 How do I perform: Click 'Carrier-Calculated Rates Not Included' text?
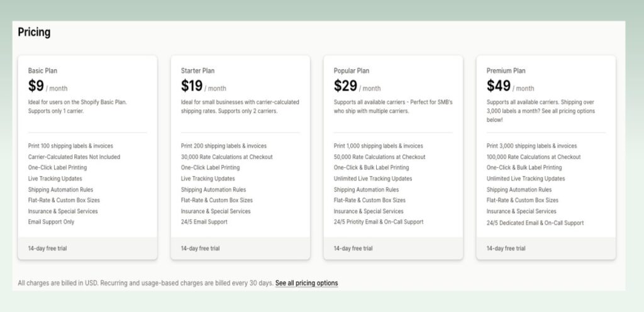coord(74,157)
